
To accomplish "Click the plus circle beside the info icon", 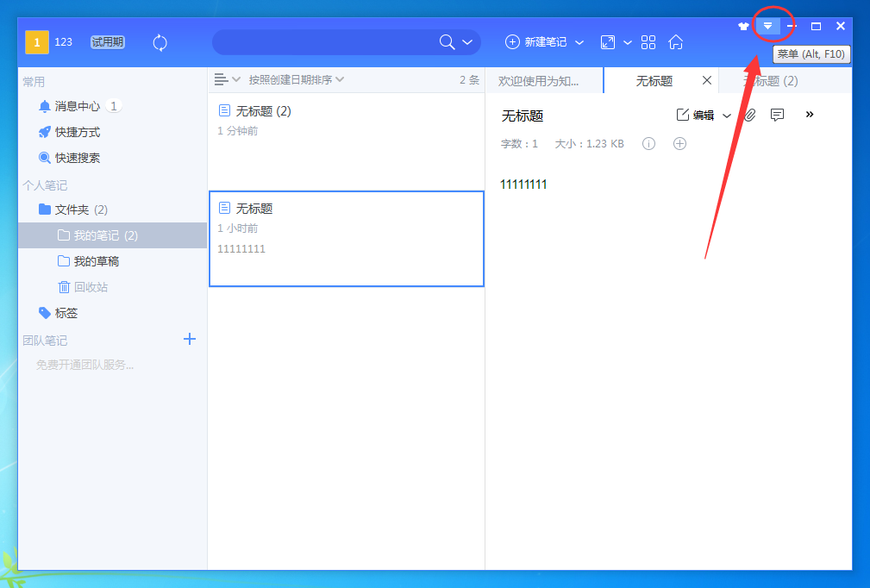I will click(x=679, y=143).
